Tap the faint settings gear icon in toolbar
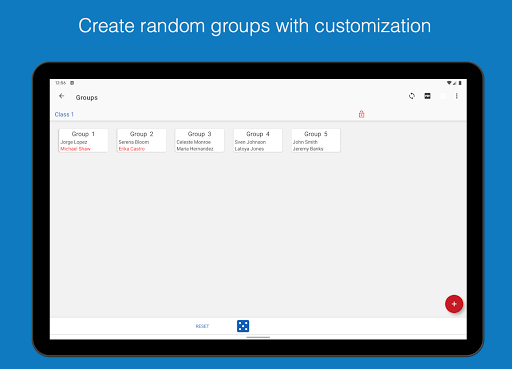 point(443,96)
